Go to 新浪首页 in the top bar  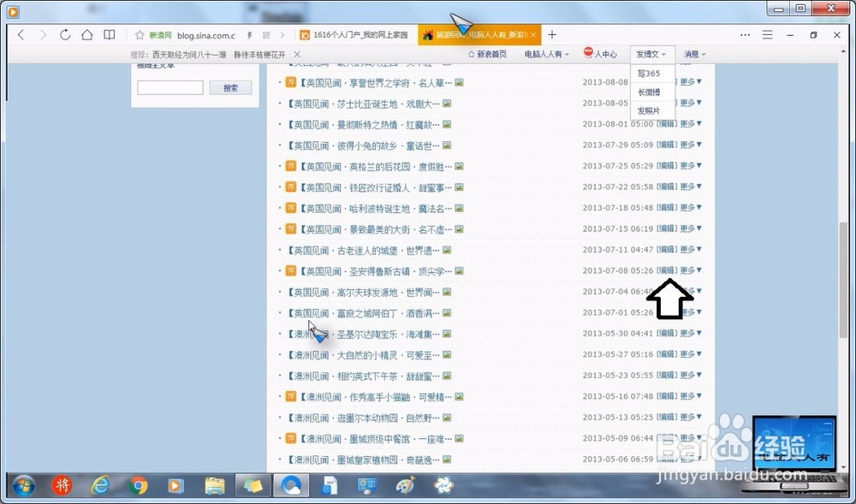[x=488, y=55]
